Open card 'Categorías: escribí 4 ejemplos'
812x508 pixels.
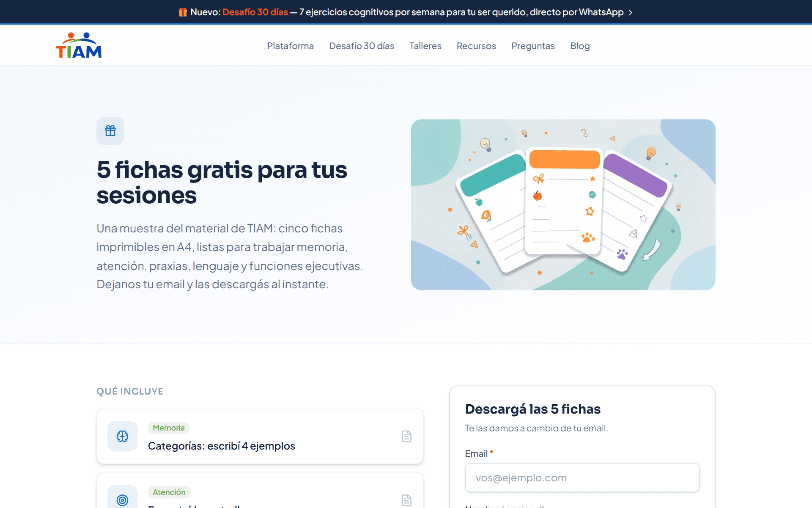click(260, 436)
